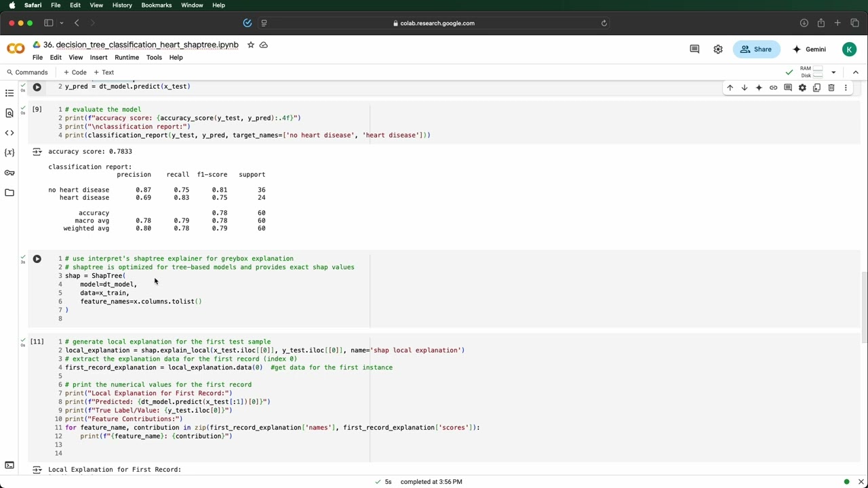Click the Gemini sparkle in cell toolbar
The image size is (868, 488).
(x=759, y=87)
